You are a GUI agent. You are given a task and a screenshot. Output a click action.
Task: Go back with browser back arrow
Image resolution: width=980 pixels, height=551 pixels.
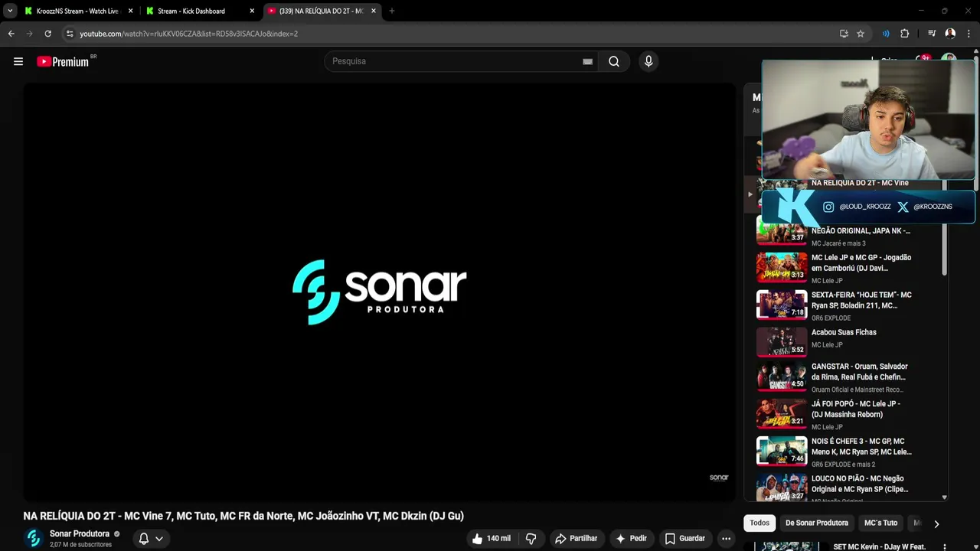11,34
